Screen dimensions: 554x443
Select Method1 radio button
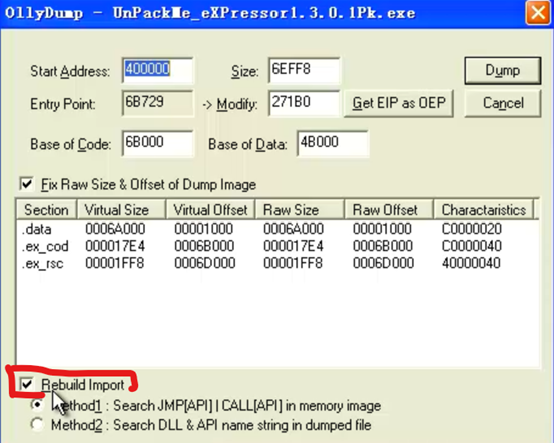click(37, 405)
